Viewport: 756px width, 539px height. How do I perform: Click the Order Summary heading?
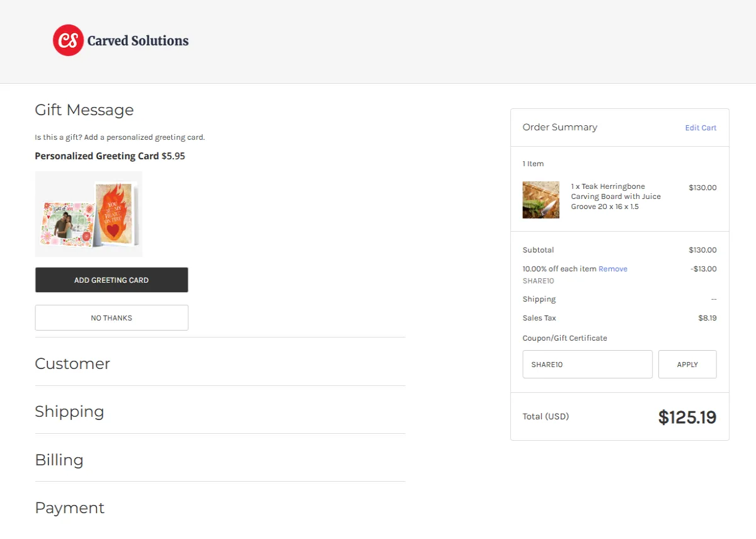(x=559, y=127)
